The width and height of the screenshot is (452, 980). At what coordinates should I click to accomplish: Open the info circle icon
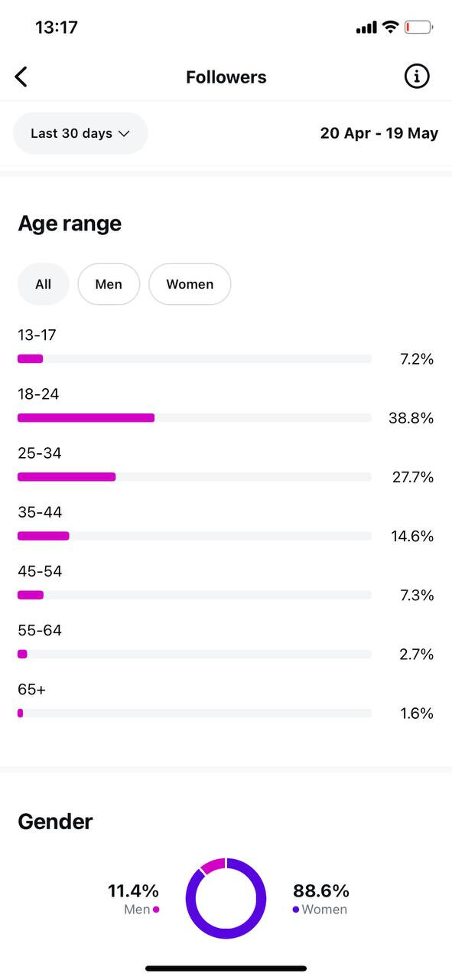417,76
